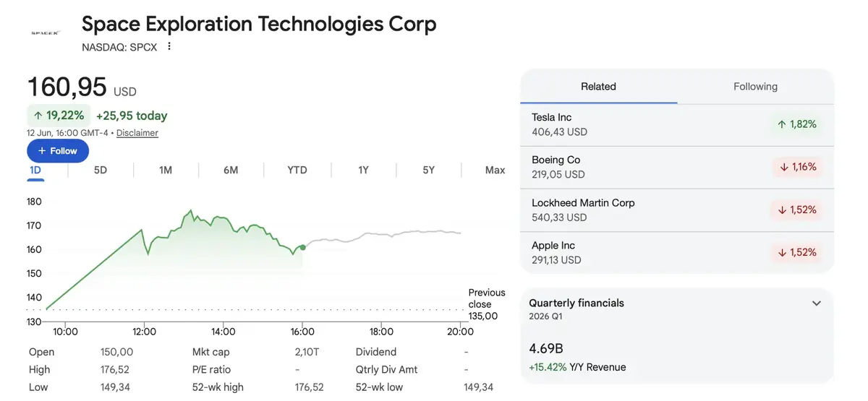The image size is (868, 401).
Task: Open the Lockheed Martin Corp stock
Action: click(677, 210)
